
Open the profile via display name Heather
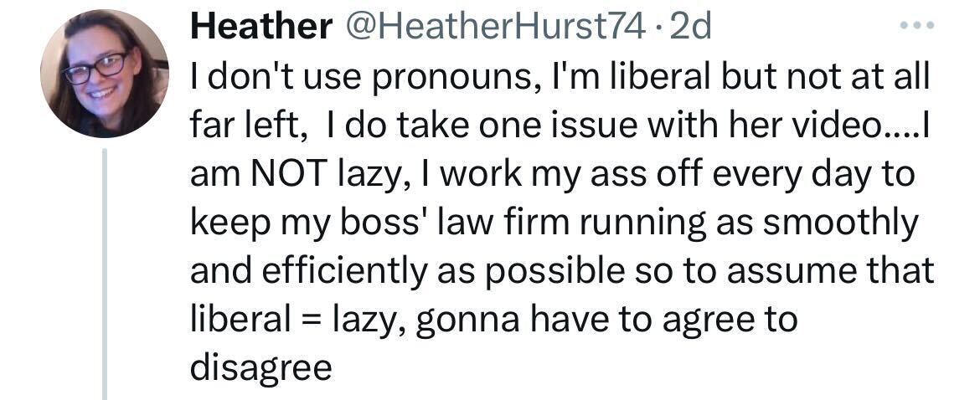pyautogui.click(x=261, y=28)
